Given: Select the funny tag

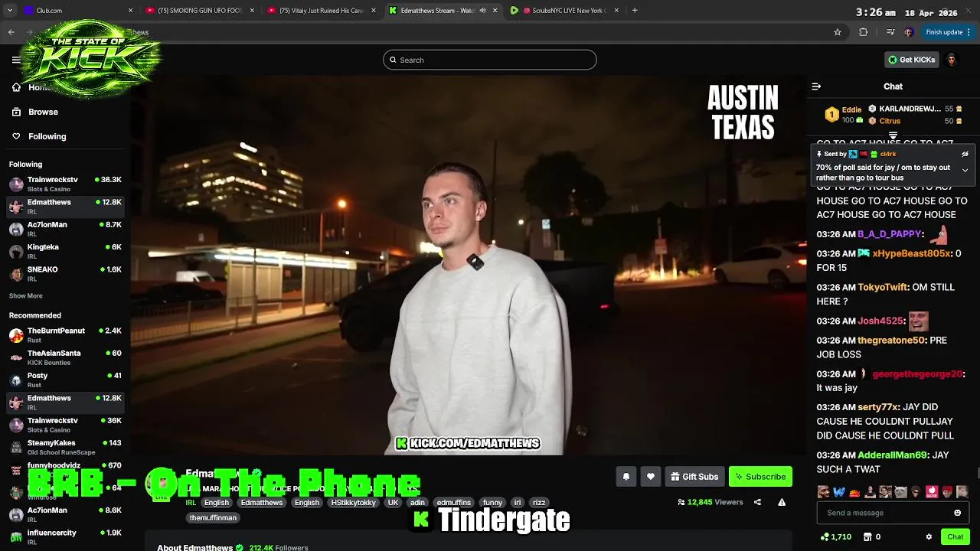Looking at the screenshot, I should point(493,503).
